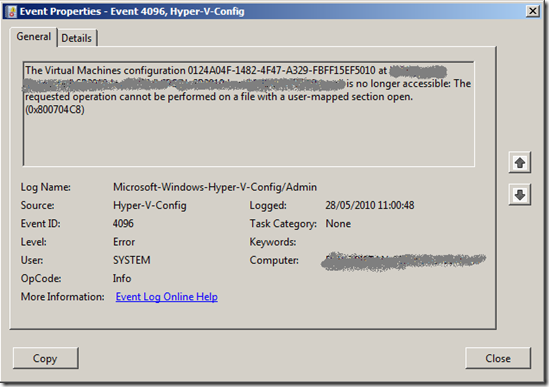
Task: Click the User value SYSTEM
Action: (x=132, y=260)
